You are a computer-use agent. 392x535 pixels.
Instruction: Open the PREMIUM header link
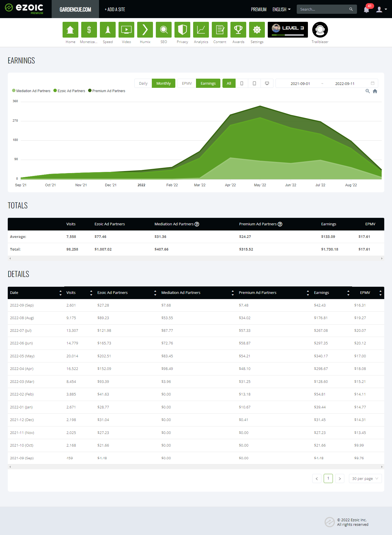click(x=259, y=9)
